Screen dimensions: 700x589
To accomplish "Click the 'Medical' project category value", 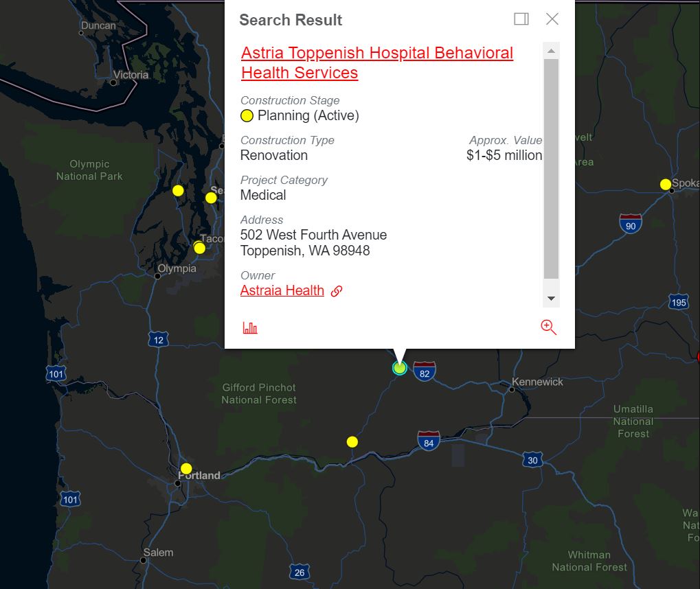I will [x=263, y=195].
